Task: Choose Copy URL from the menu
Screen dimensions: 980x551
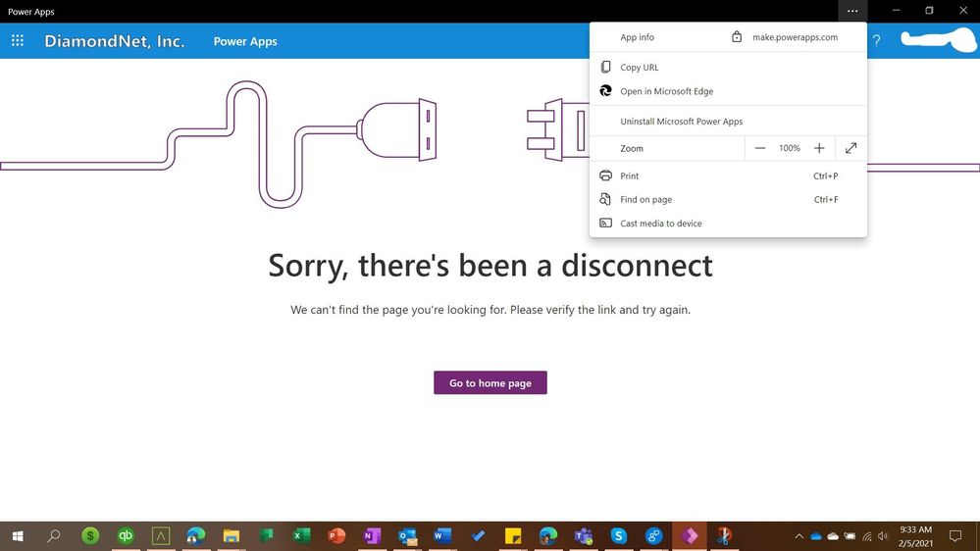Action: pyautogui.click(x=728, y=67)
